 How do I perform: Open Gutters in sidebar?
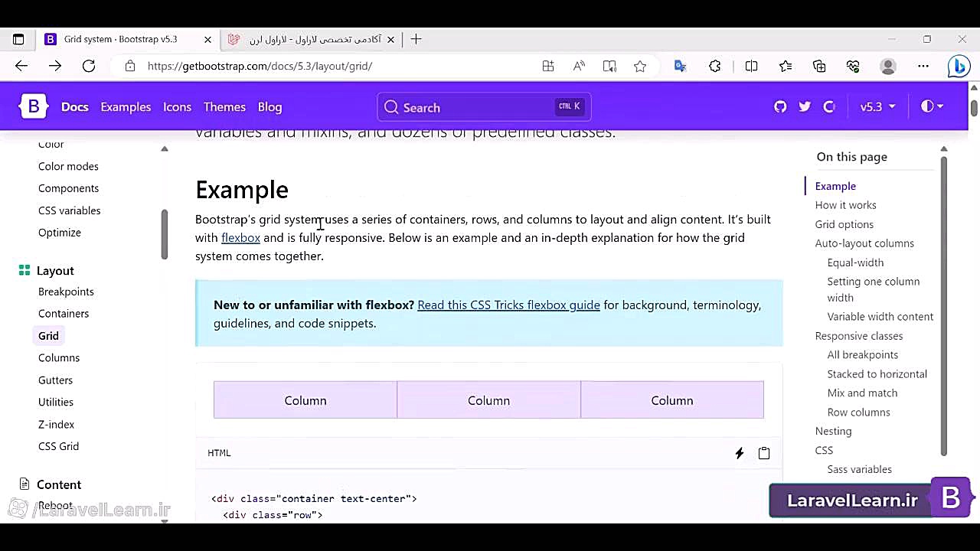pyautogui.click(x=55, y=380)
